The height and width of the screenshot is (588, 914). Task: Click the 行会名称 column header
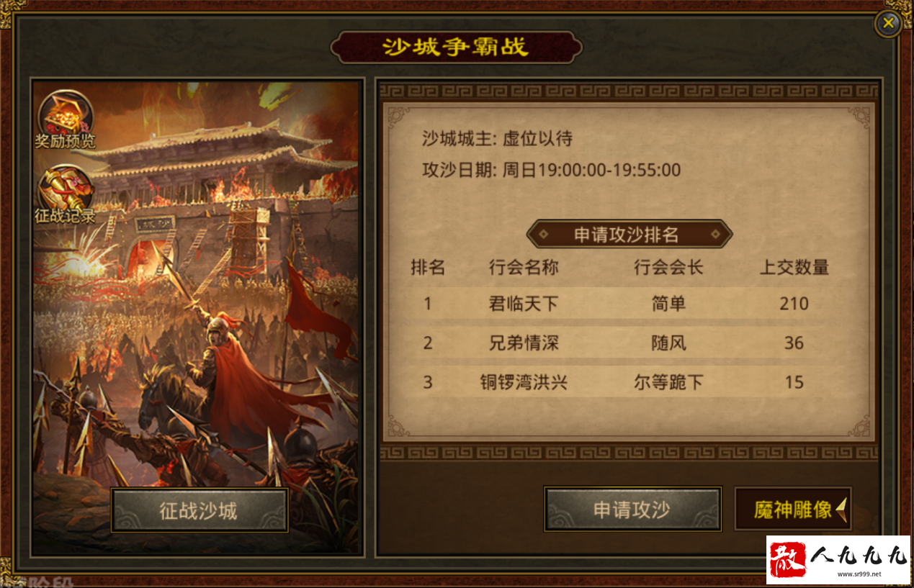point(524,268)
